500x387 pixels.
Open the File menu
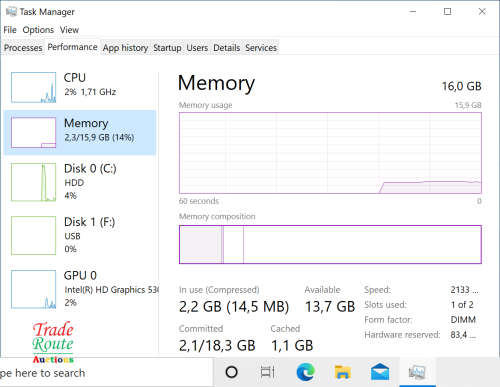(10, 30)
